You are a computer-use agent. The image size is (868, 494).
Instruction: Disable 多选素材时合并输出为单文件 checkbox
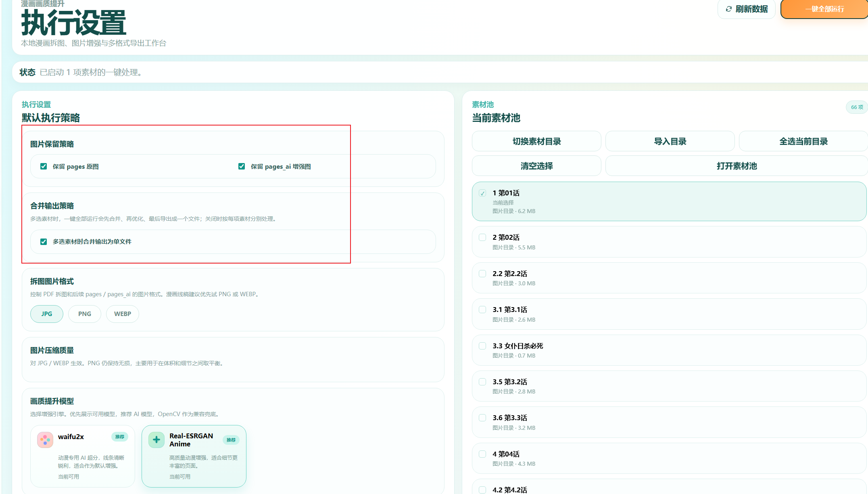pyautogui.click(x=44, y=242)
